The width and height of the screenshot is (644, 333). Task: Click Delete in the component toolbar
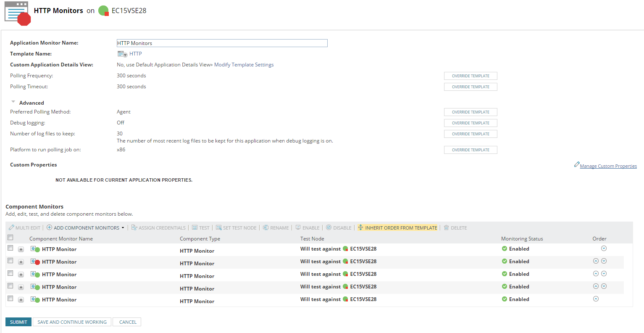pos(455,228)
